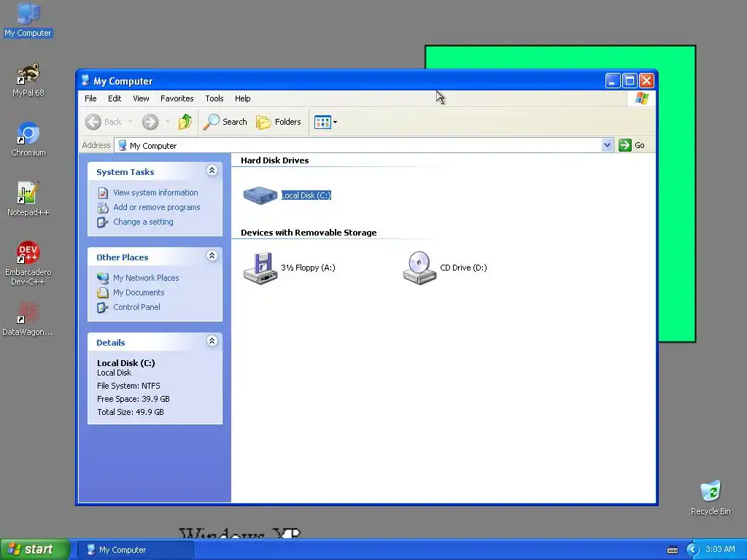Click the Go button
Viewport: 747px width, 560px height.
(x=632, y=145)
